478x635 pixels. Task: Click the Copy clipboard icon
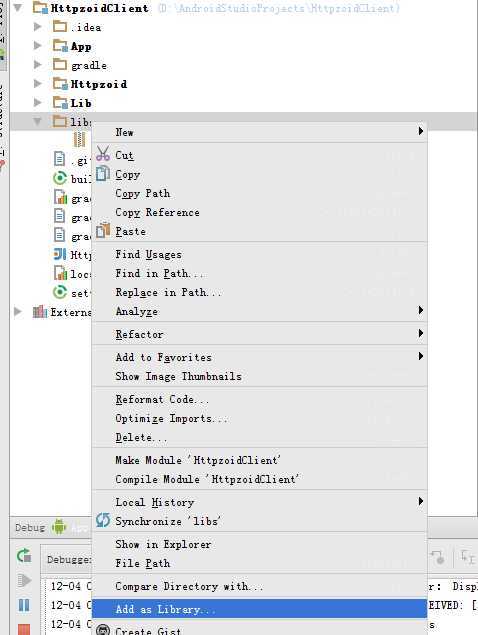coord(103,173)
